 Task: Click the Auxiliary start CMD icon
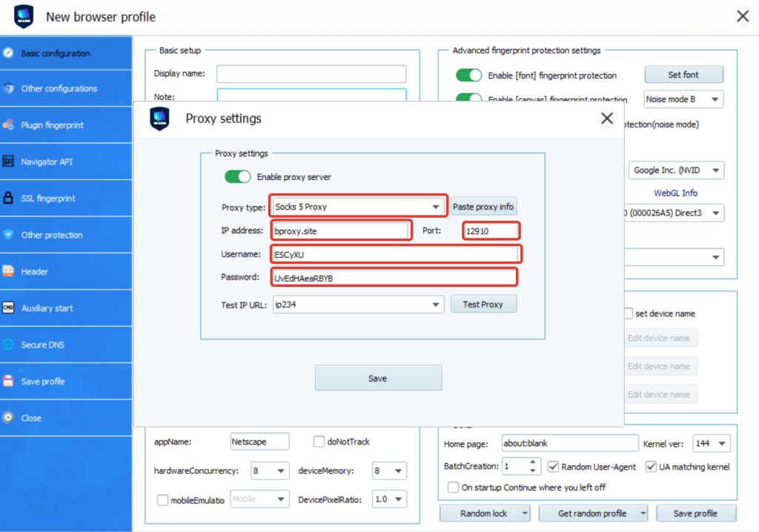tap(8, 308)
